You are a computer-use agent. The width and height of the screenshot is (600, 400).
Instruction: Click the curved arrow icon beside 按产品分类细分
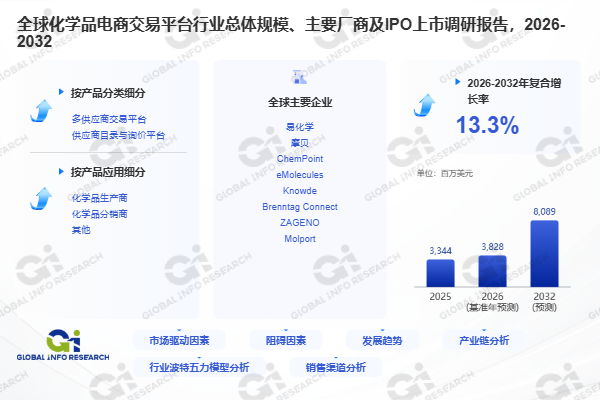(41, 111)
